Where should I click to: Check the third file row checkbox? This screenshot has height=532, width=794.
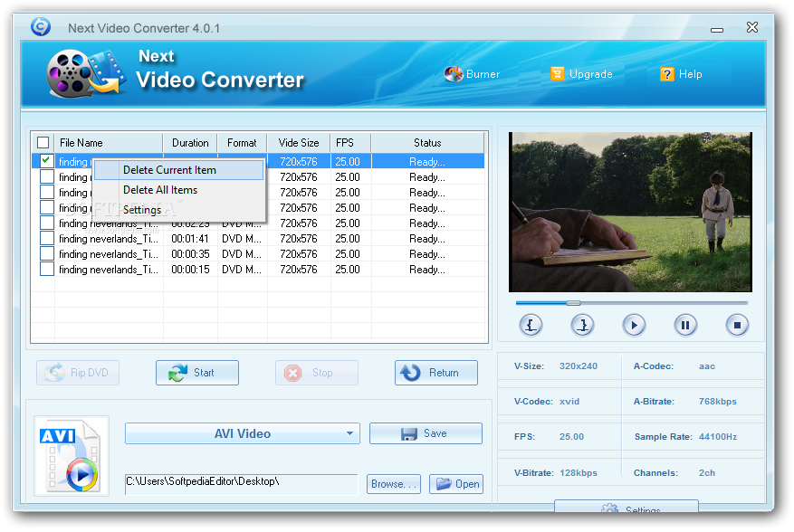(46, 193)
